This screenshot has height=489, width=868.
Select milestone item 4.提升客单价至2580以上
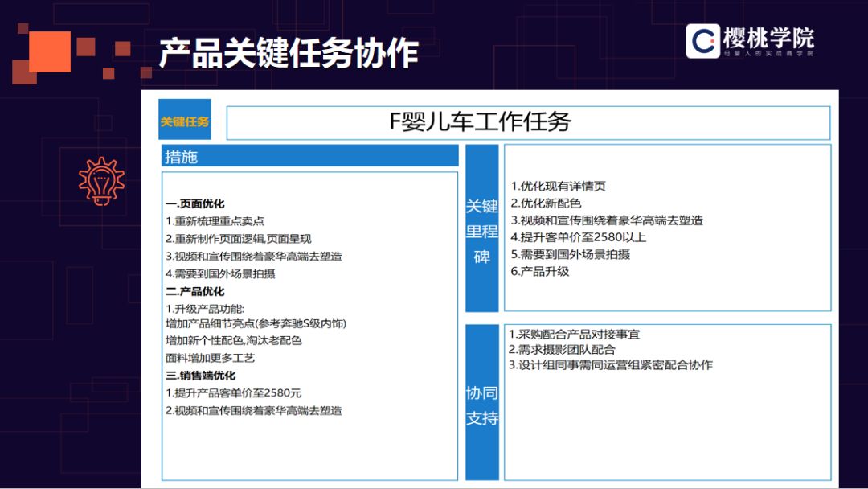click(x=579, y=237)
